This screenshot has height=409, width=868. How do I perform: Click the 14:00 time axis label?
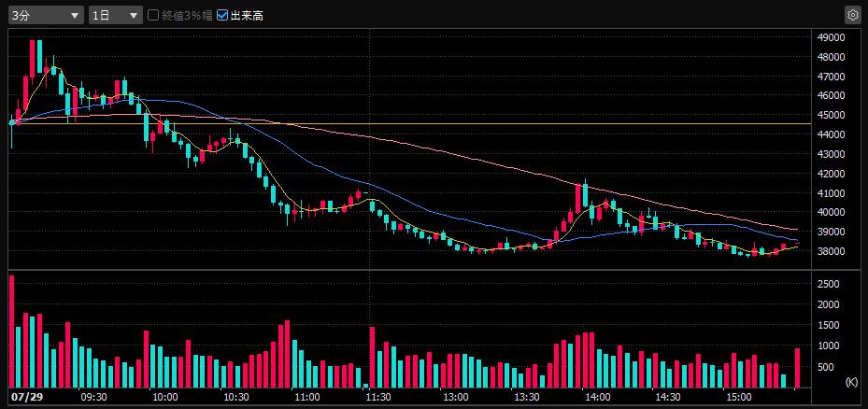(x=598, y=397)
